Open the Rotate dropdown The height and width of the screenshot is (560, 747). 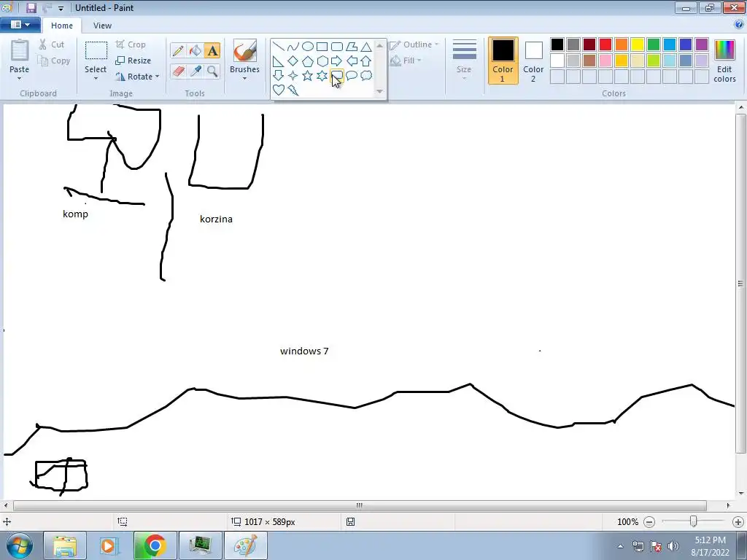pos(137,76)
